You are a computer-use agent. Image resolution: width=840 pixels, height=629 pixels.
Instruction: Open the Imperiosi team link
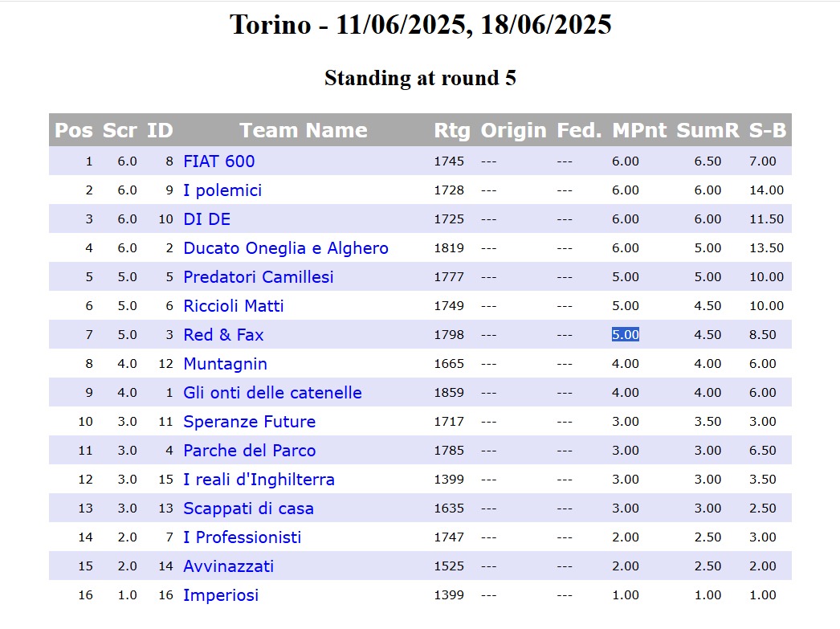[x=221, y=595]
